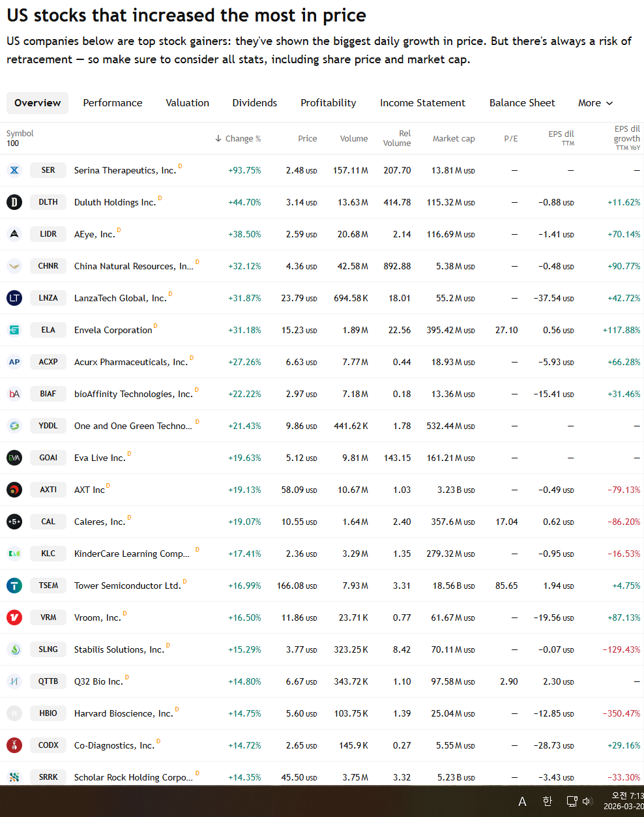Click Envela Corporation company name
Screen dimensions: 644x817
pyautogui.click(x=113, y=330)
